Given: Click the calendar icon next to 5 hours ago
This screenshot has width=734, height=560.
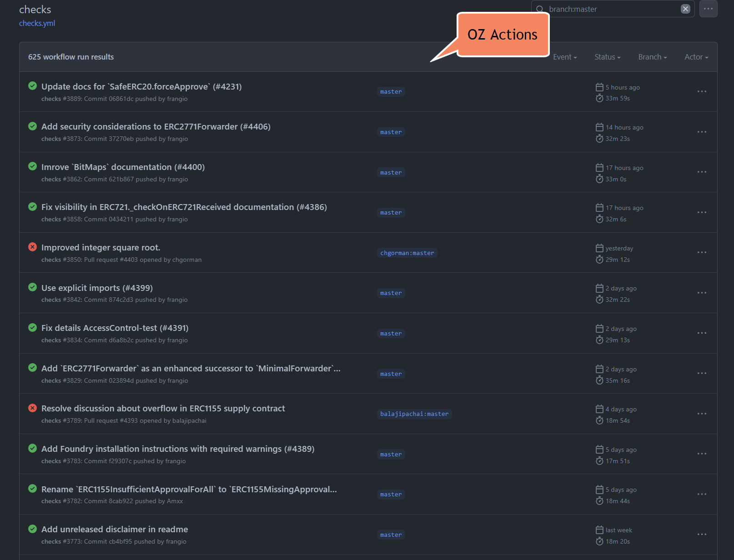Looking at the screenshot, I should 599,87.
